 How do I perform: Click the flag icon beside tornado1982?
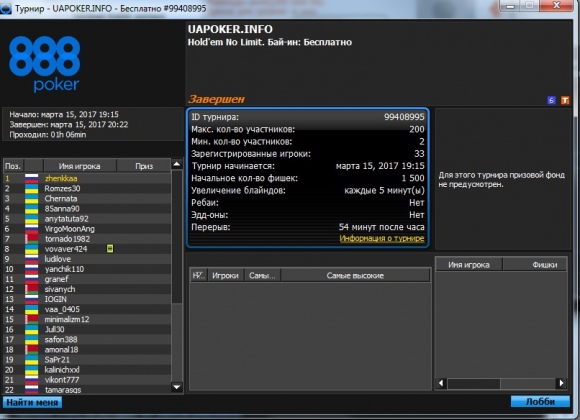[31, 239]
